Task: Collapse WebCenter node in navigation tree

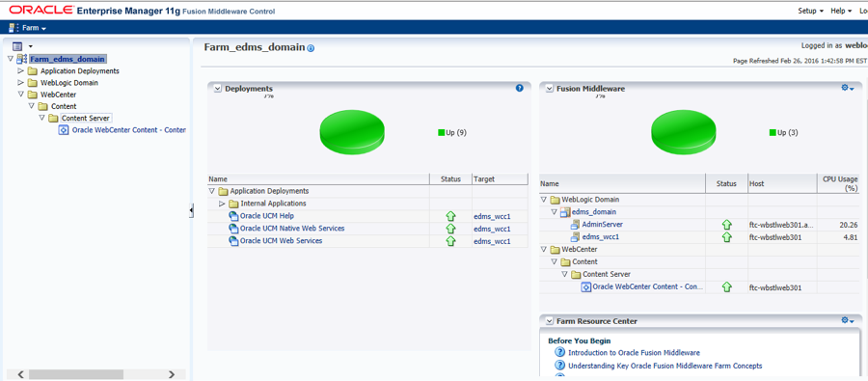Action: [21, 95]
